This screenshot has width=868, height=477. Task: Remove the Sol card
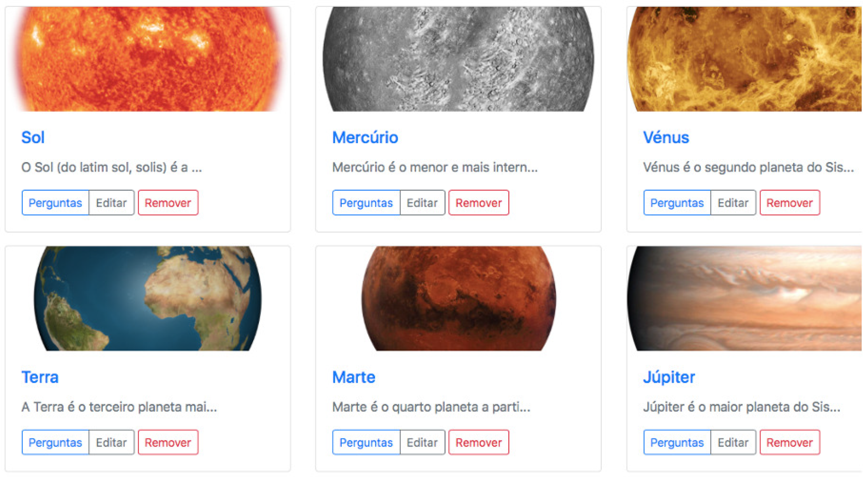coord(168,203)
